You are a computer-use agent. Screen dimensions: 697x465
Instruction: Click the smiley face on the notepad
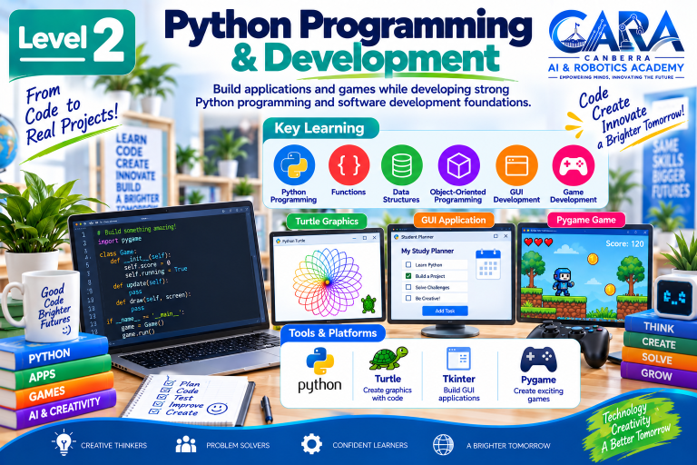[217, 408]
